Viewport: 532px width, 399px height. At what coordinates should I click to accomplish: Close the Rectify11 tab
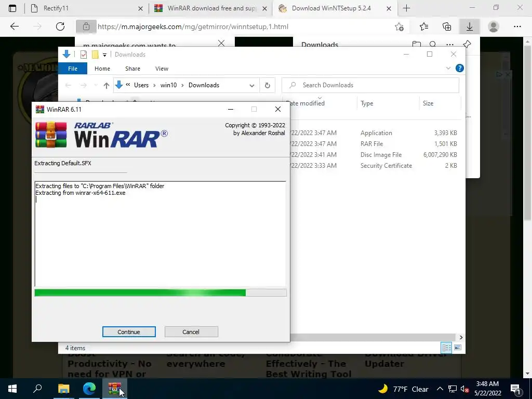140,8
